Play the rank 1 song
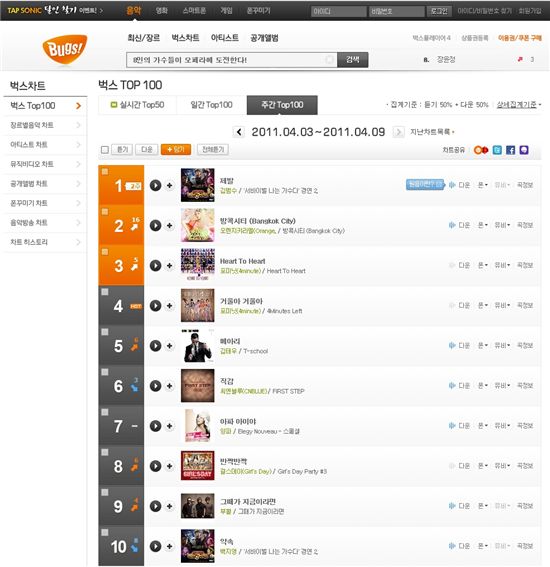550x567 pixels. pyautogui.click(x=155, y=186)
